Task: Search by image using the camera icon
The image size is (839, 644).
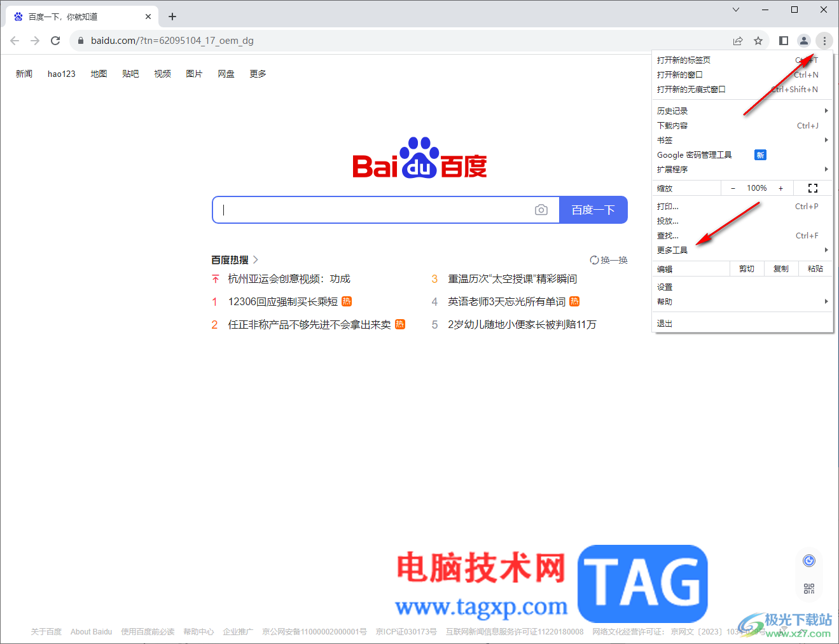Action: click(x=541, y=210)
